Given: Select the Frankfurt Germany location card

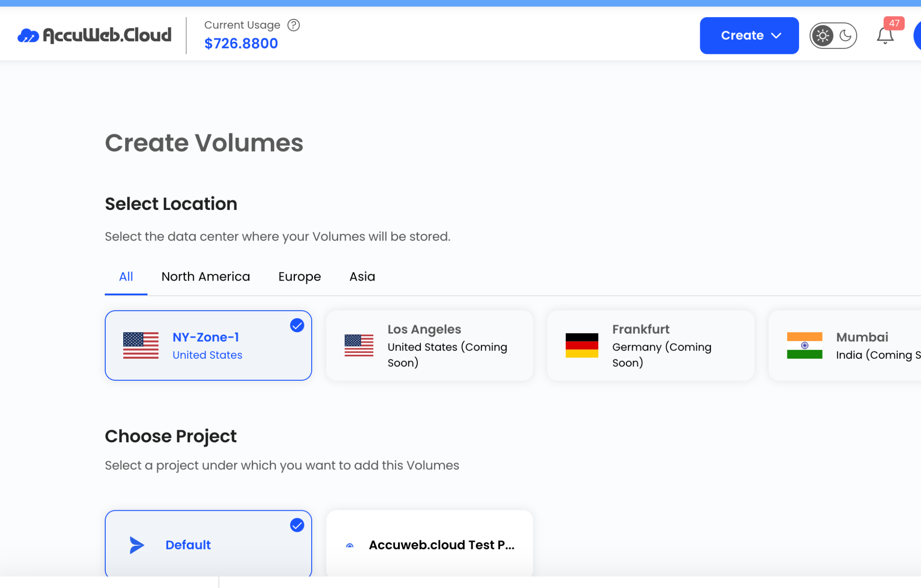Looking at the screenshot, I should [651, 345].
